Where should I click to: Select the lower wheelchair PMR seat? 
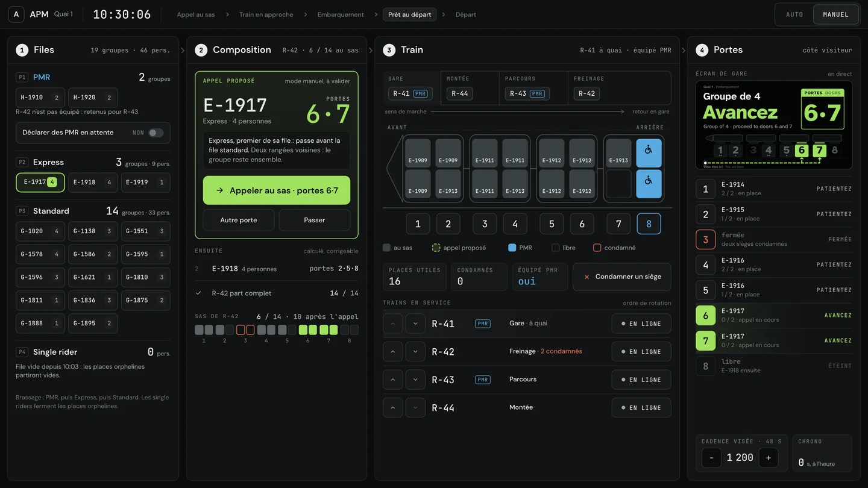pyautogui.click(x=649, y=184)
